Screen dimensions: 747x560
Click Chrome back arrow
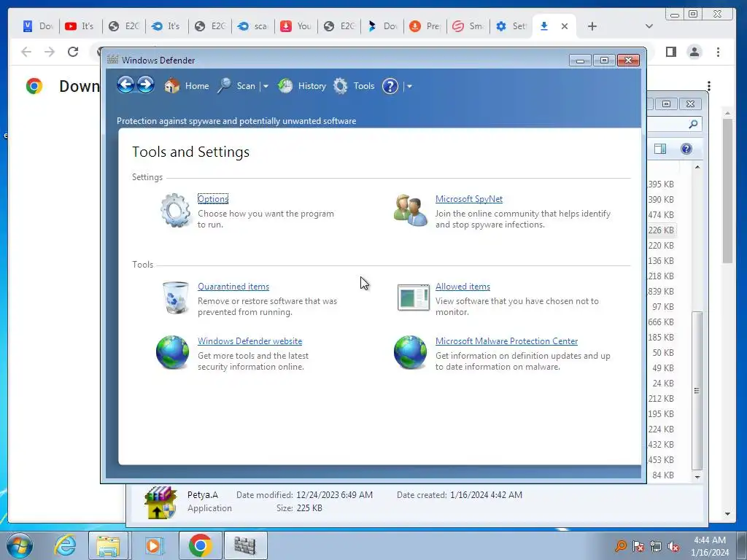26,52
